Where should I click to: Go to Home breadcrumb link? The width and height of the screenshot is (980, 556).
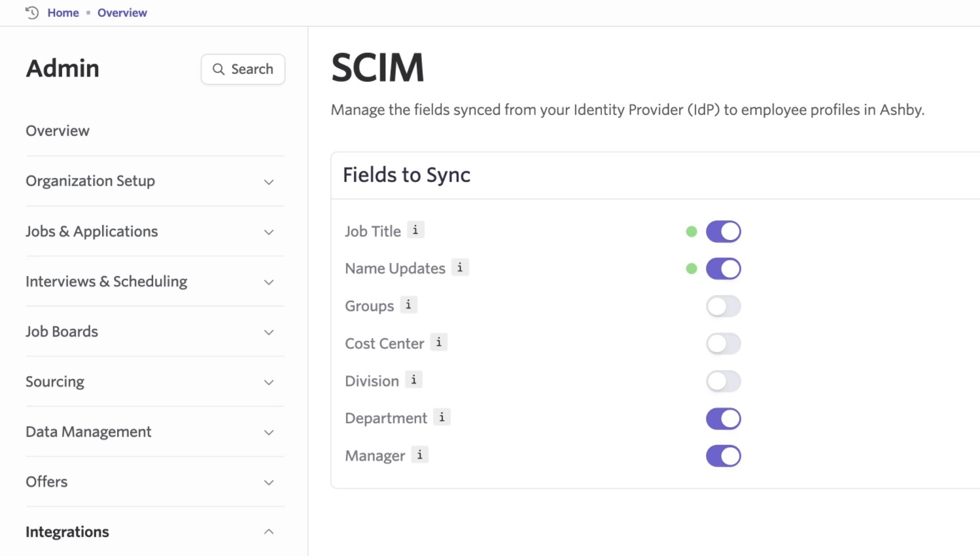[63, 13]
